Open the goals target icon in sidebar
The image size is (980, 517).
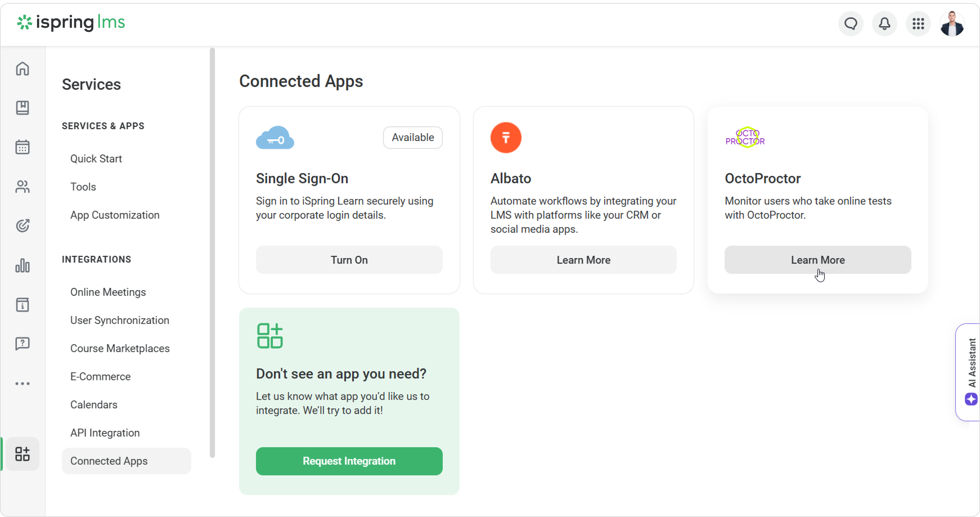pos(23,226)
